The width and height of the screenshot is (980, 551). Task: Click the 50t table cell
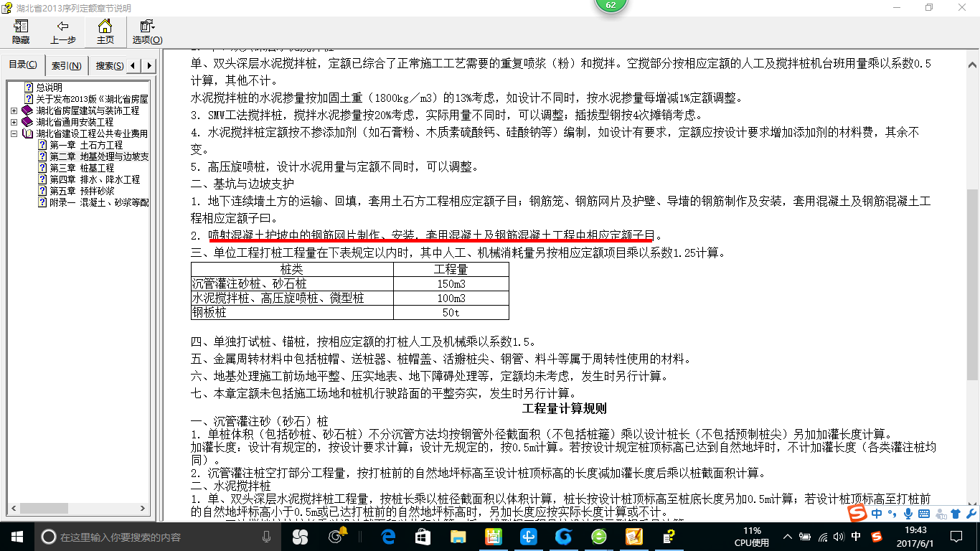point(451,312)
